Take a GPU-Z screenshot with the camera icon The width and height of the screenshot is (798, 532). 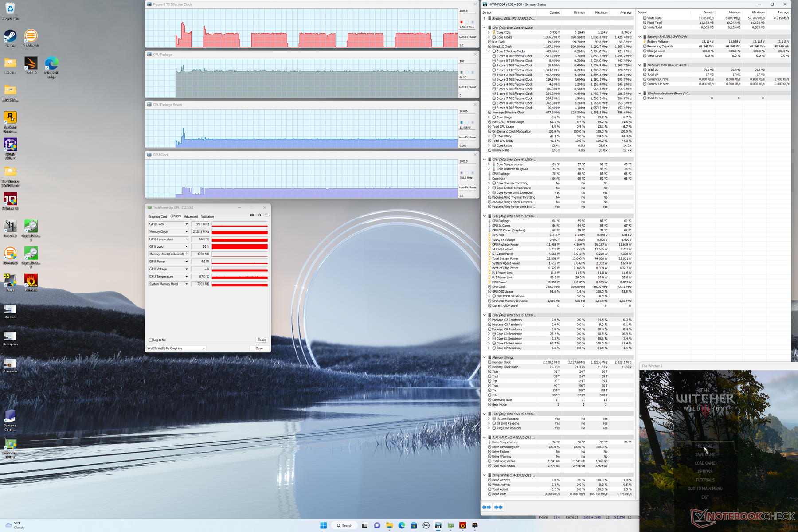(252, 215)
